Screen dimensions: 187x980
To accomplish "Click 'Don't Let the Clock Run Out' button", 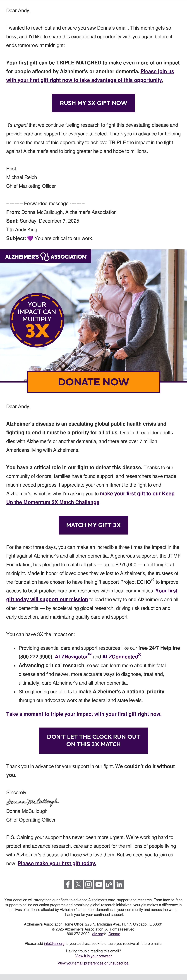I will tap(93, 740).
